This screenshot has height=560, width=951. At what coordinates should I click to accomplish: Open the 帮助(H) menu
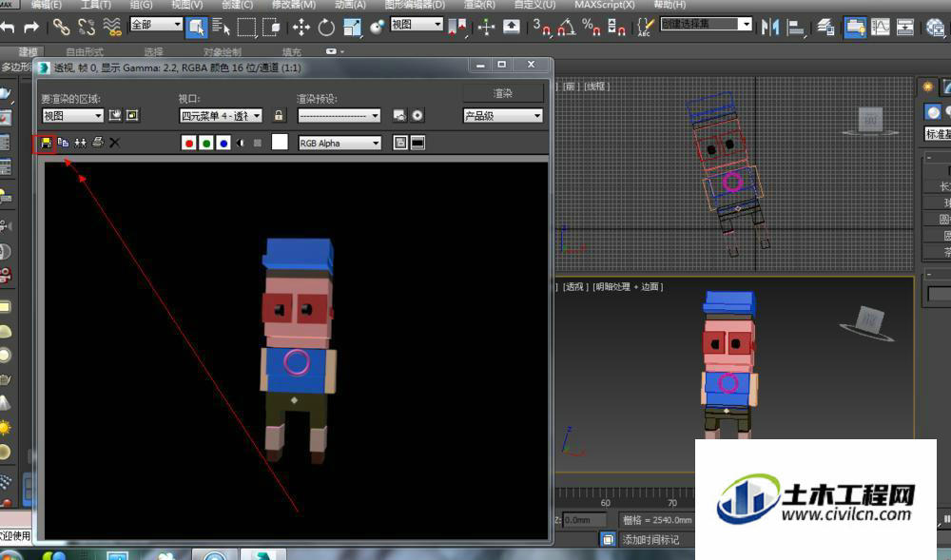[670, 4]
